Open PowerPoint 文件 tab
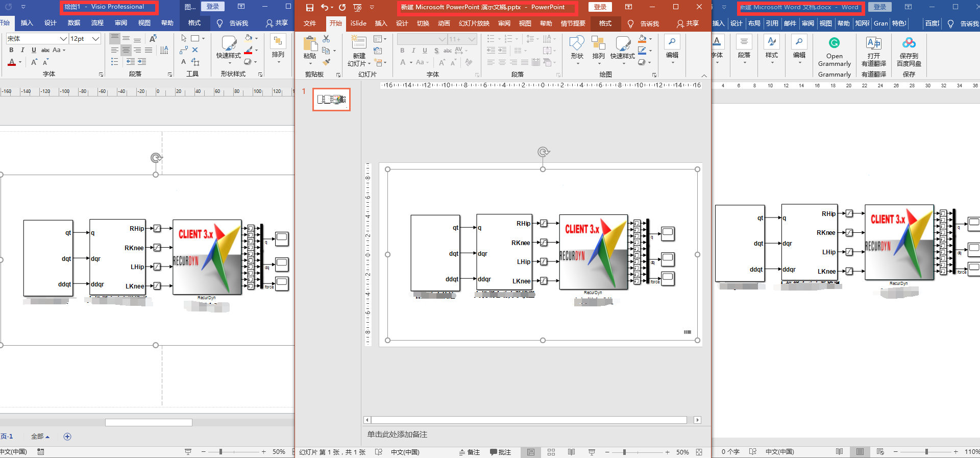Viewport: 980px width, 458px height. [x=310, y=23]
